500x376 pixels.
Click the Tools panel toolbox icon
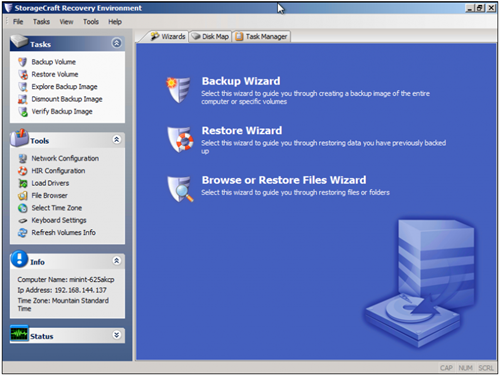[19, 138]
